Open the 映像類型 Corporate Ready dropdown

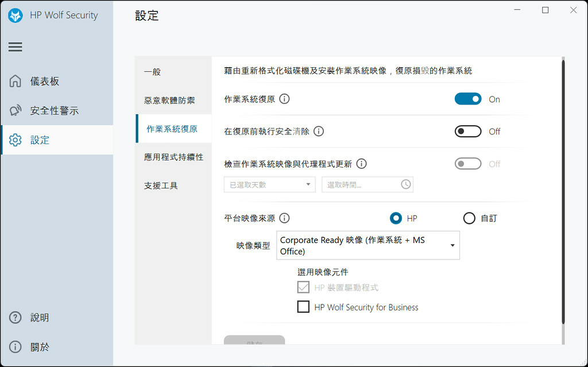[368, 245]
